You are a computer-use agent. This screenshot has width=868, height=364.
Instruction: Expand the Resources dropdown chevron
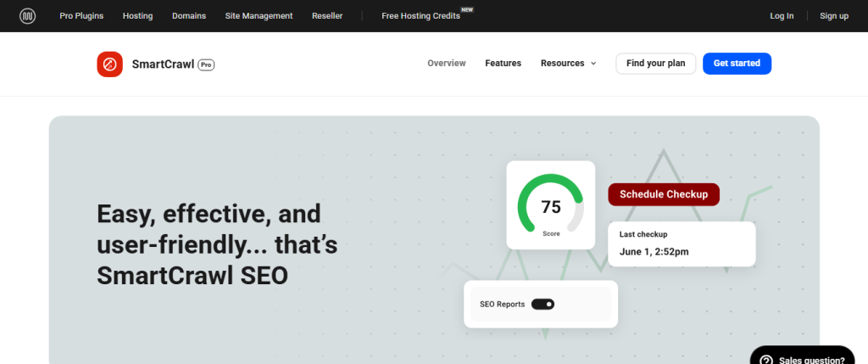coord(593,64)
